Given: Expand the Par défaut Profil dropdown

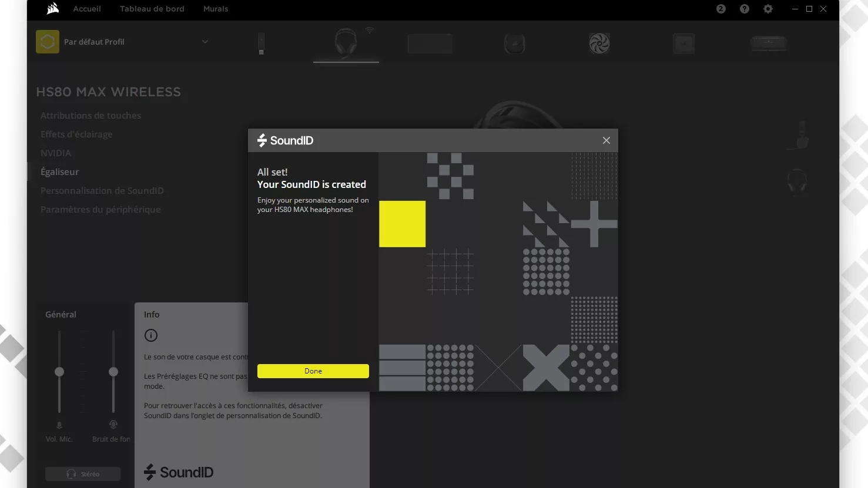Looking at the screenshot, I should coord(205,42).
